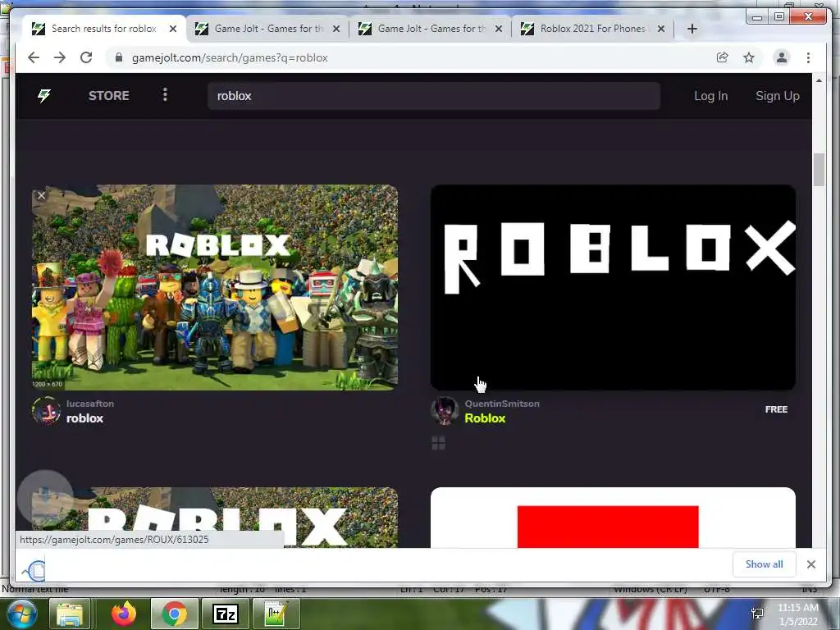The width and height of the screenshot is (840, 630).
Task: Open the 'roblox' game title by lucasafton
Action: point(84,418)
